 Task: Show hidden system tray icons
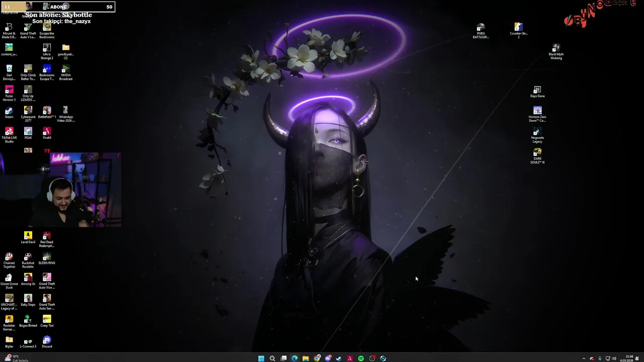(584, 358)
